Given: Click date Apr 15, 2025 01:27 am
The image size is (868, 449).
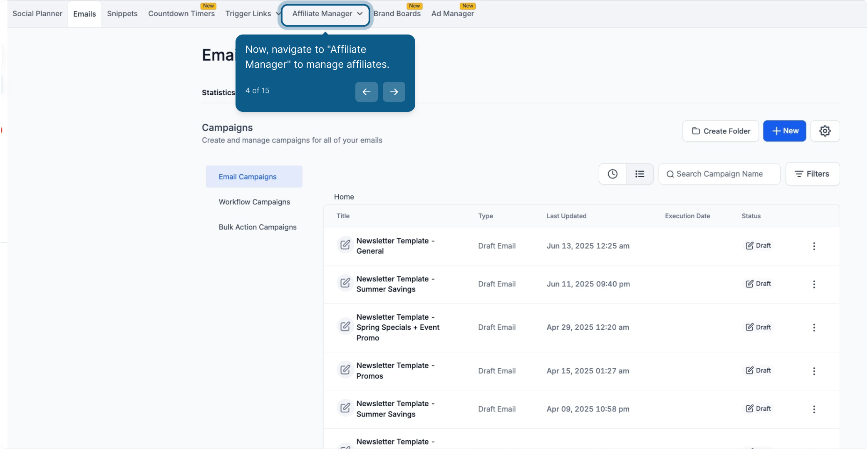Looking at the screenshot, I should pos(588,371).
